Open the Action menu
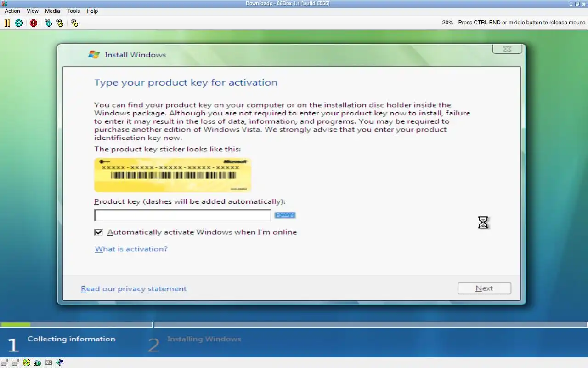 (x=12, y=11)
